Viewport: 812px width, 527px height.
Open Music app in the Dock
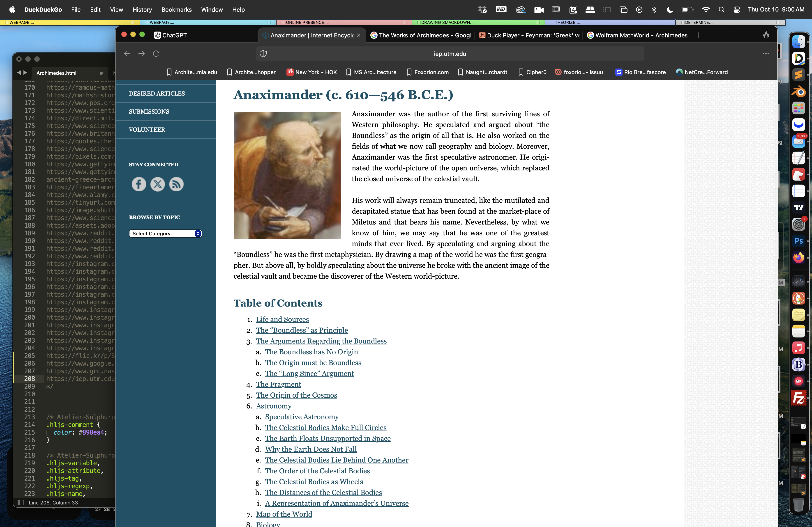(798, 348)
